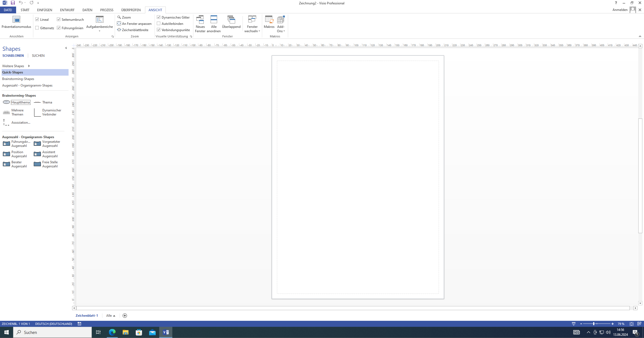The image size is (644, 338).
Task: Open Visuelle Unterstützung dialog launcher
Action: [x=191, y=36]
